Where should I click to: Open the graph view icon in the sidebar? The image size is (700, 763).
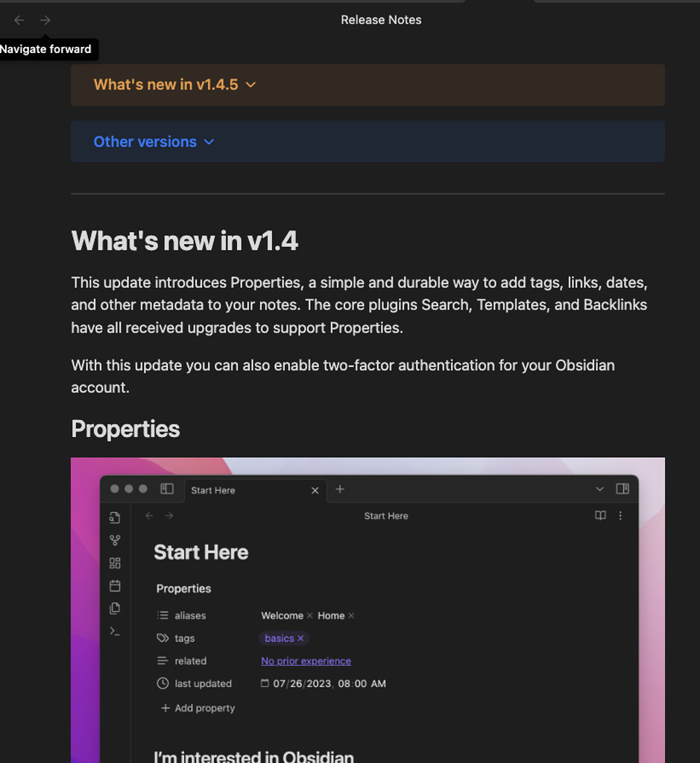point(114,539)
